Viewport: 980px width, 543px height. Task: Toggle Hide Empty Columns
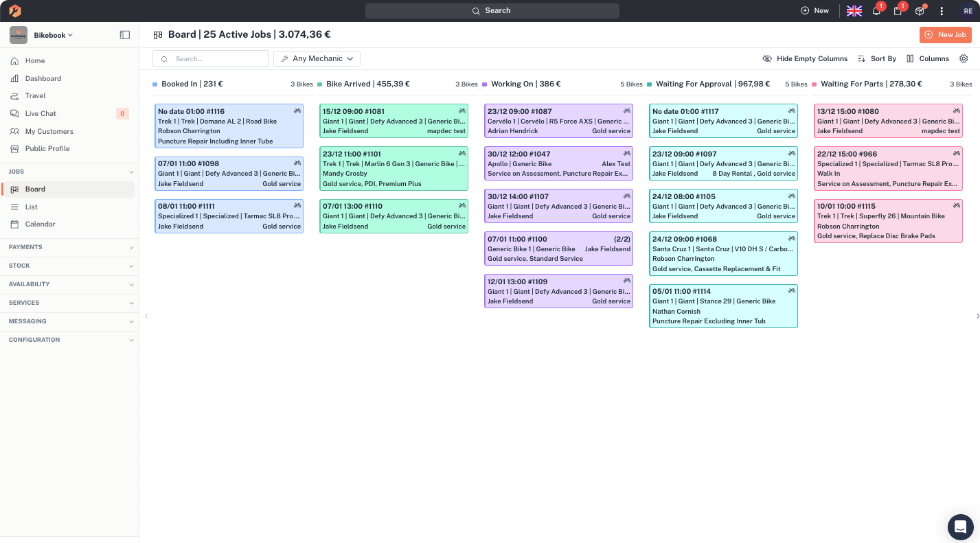pos(805,58)
